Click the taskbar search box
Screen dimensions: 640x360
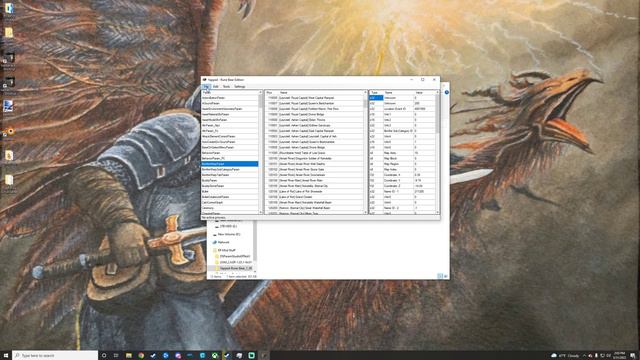[55, 356]
